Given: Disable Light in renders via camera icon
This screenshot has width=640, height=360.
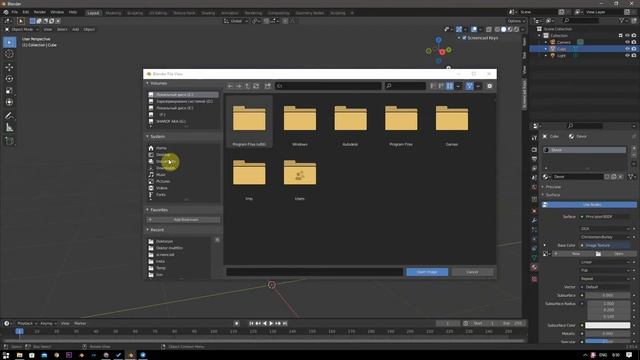Looking at the screenshot, I should coord(634,55).
